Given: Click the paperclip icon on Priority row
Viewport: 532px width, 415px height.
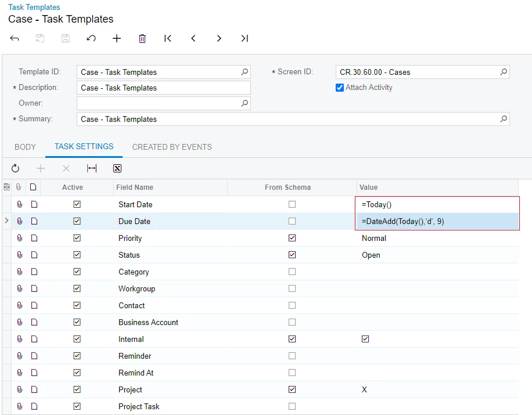Looking at the screenshot, I should (20, 238).
